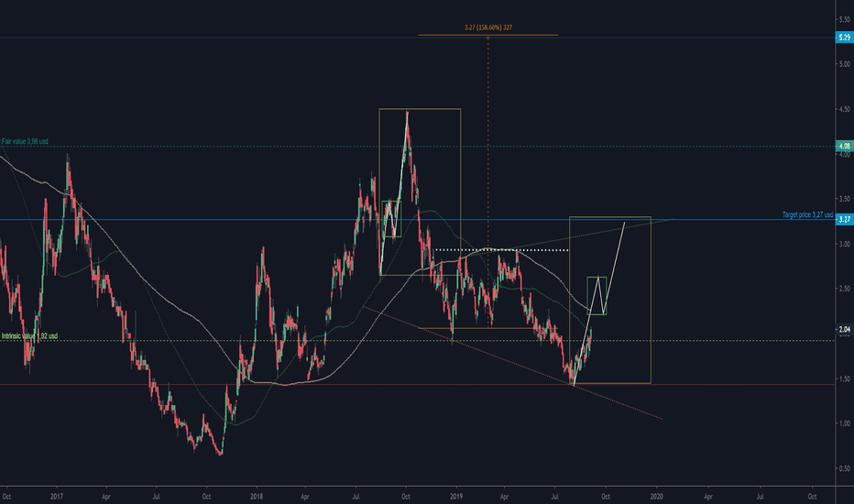
Task: Click the 'Fair value 3,98 usd' annotation
Action: 25,141
